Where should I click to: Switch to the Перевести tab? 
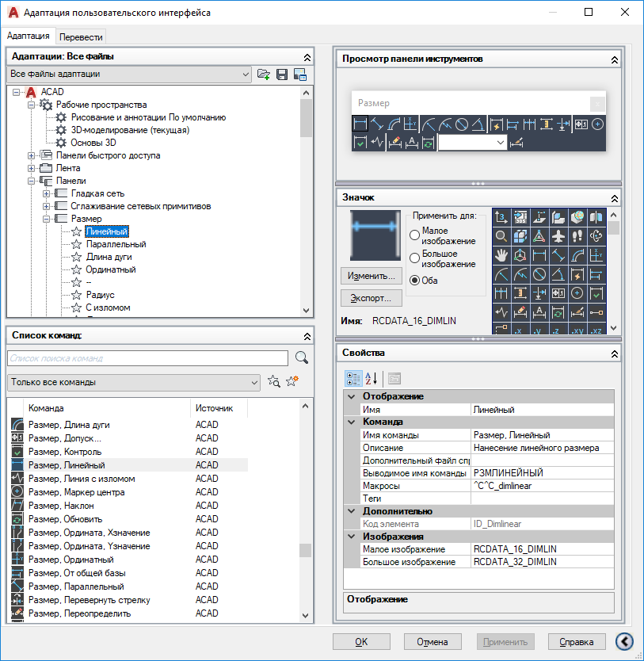pos(81,37)
